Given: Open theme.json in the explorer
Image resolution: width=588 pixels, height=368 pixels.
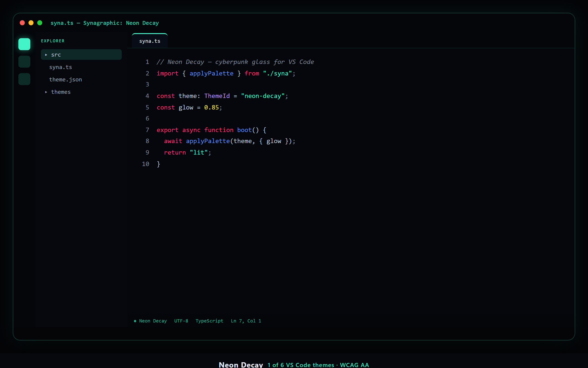Looking at the screenshot, I should tap(66, 80).
